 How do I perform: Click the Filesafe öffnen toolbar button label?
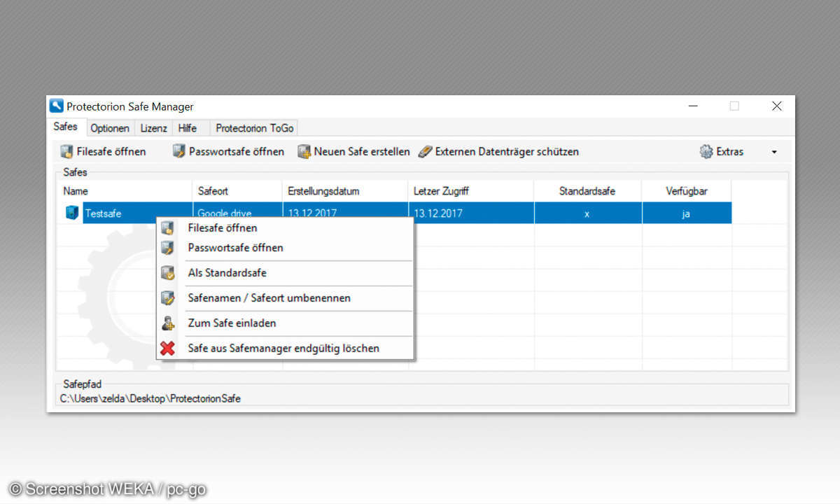tap(111, 152)
